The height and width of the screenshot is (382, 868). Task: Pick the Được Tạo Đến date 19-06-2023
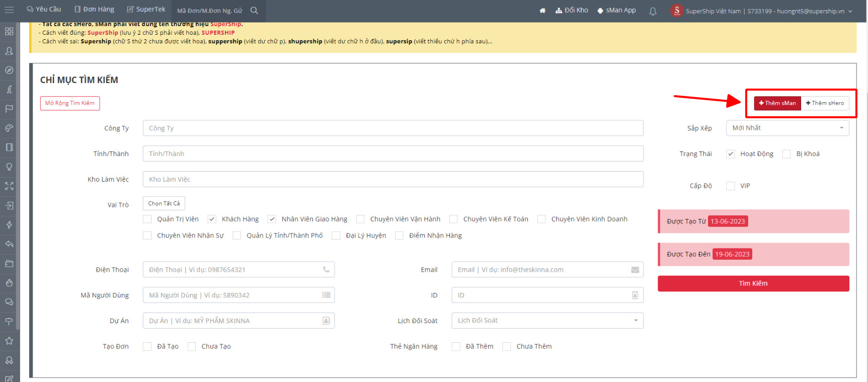732,254
